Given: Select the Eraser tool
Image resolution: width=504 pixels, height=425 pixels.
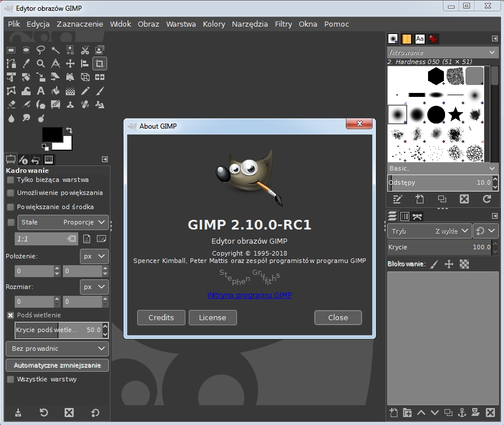Looking at the screenshot, I should [11, 105].
